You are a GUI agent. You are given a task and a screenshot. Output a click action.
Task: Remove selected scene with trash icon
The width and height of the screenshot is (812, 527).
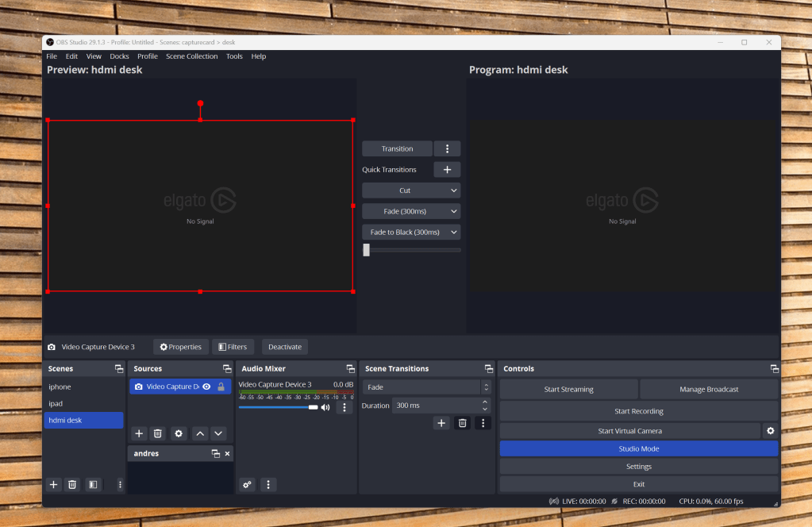72,485
